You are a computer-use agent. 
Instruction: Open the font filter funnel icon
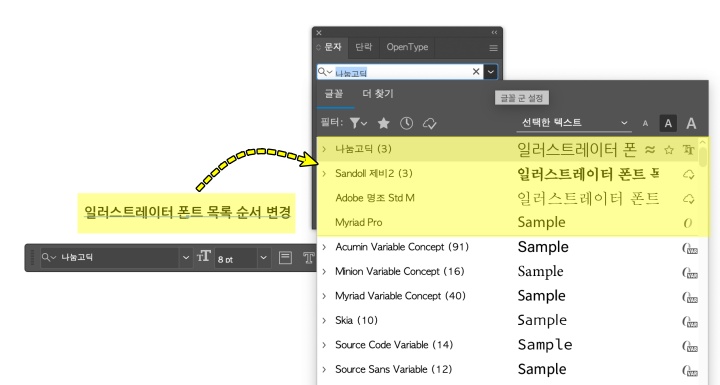(x=358, y=123)
